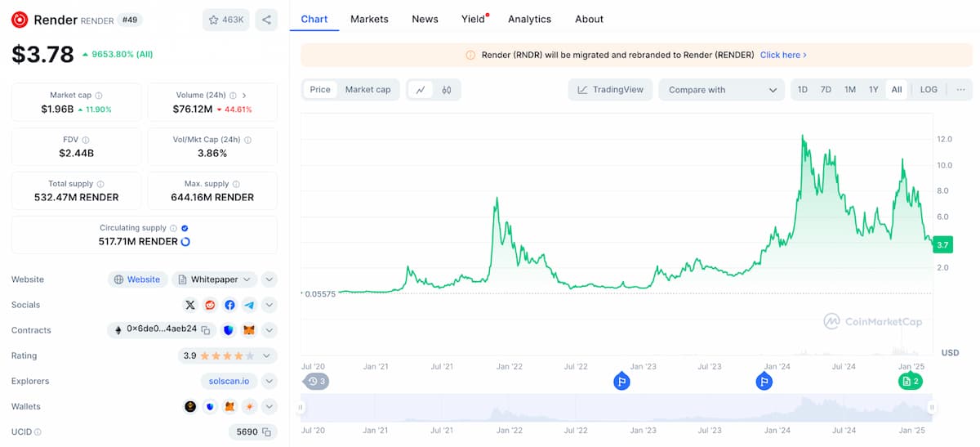Click the Total supply info icon
The height and width of the screenshot is (447, 980).
coord(100,184)
